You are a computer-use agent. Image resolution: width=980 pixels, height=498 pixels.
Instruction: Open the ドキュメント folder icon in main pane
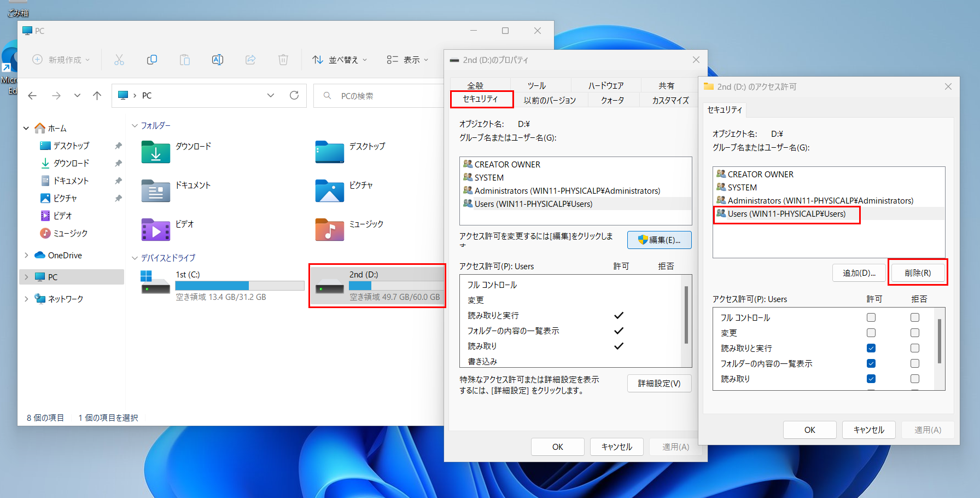(156, 191)
